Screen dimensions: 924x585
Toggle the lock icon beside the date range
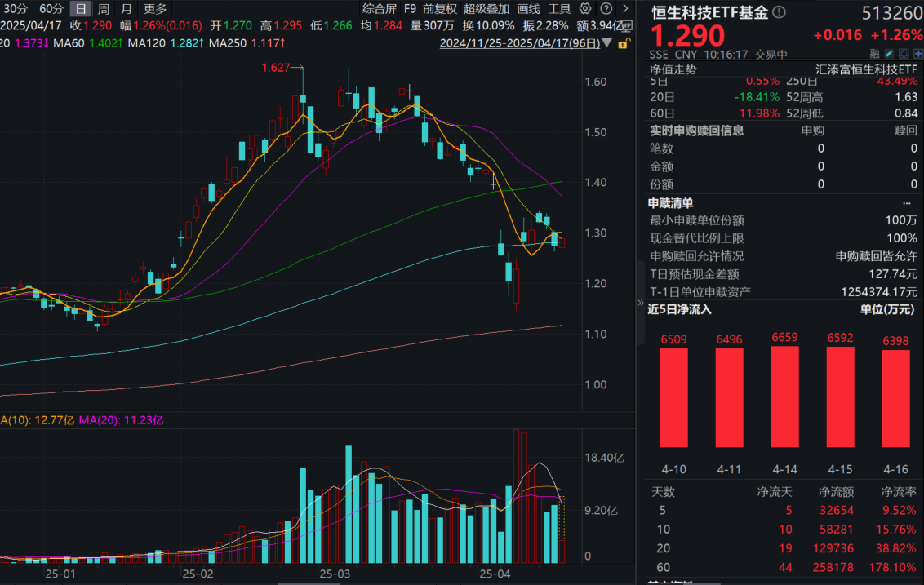click(624, 44)
